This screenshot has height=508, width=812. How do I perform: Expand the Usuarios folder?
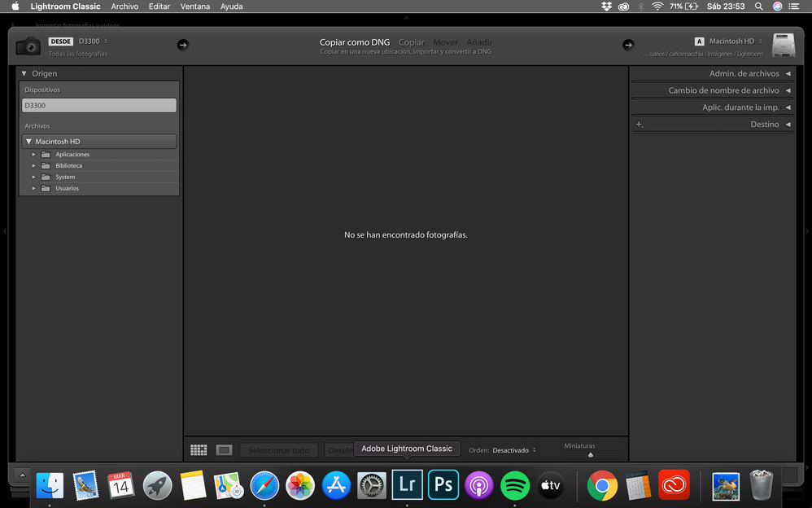[33, 189]
